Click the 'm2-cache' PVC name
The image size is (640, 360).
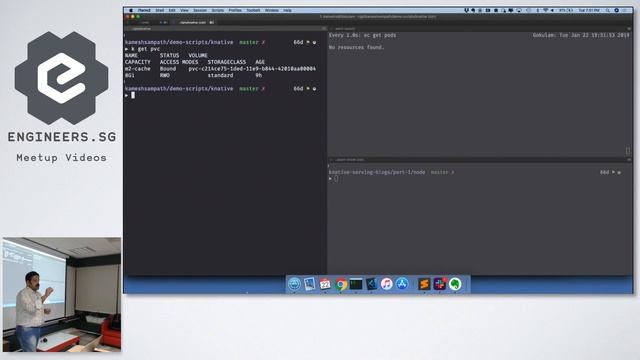click(138, 69)
